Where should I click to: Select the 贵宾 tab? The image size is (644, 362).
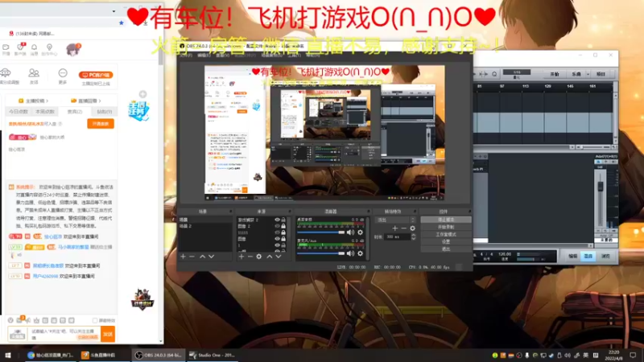75,112
